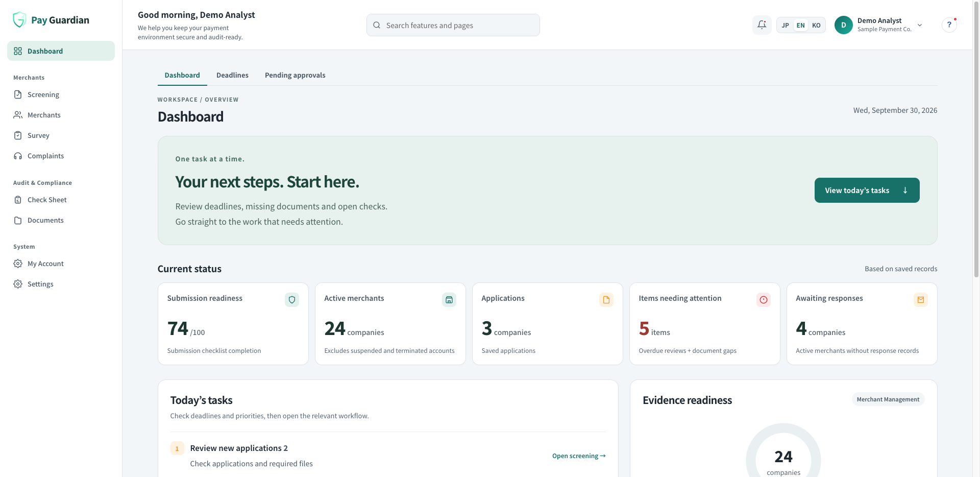Open Survey in the sidebar menu
Viewport: 980px width, 477px height.
[61, 135]
